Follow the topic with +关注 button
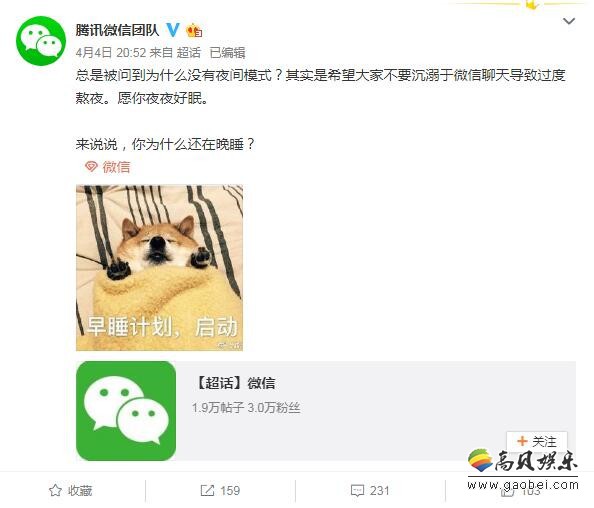The image size is (594, 508). coord(537,441)
